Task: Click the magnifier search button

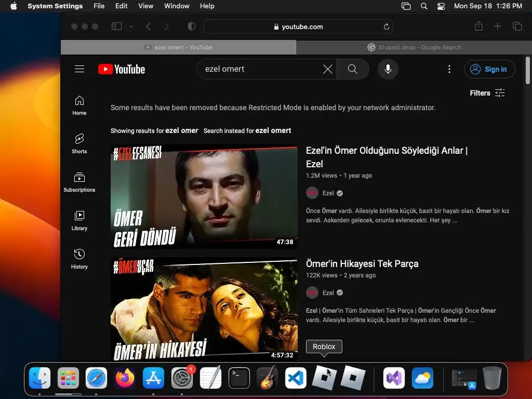Action: tap(353, 69)
